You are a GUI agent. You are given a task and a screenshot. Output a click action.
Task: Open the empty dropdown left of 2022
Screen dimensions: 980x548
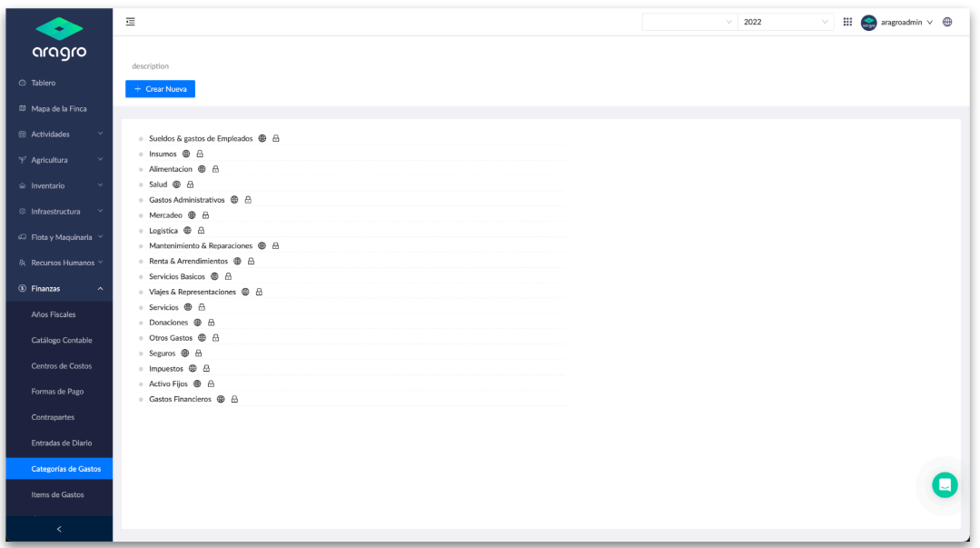tap(689, 22)
